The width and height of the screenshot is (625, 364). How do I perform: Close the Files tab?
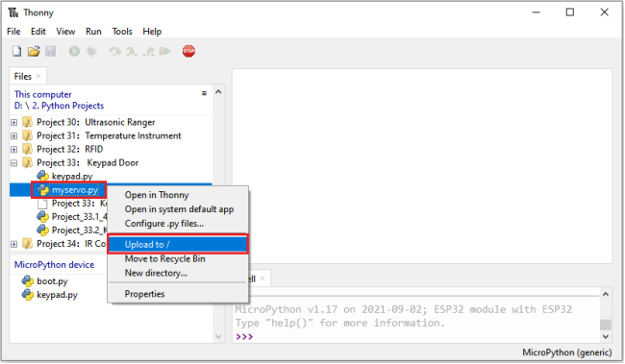(38, 76)
